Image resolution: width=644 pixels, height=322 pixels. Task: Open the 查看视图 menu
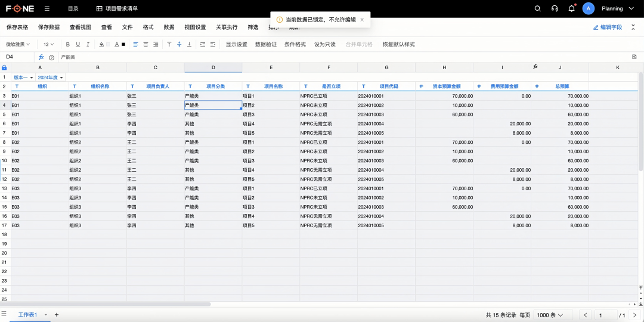pos(80,27)
